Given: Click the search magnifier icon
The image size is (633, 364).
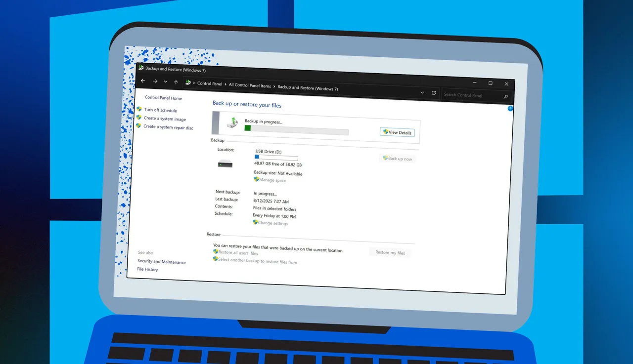Looking at the screenshot, I should (505, 97).
